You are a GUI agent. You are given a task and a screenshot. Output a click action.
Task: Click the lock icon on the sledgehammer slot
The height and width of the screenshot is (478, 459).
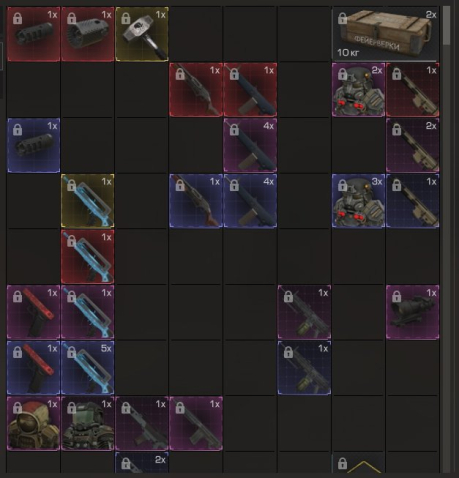126,18
